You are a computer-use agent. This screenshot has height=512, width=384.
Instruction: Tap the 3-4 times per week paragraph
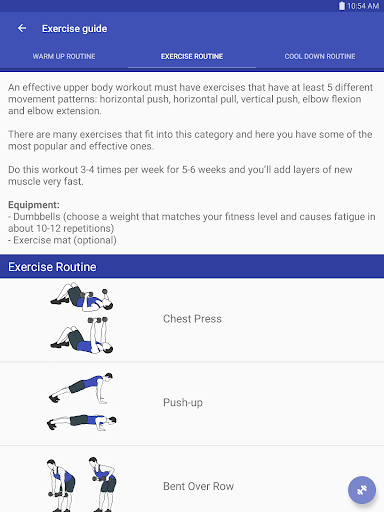180,175
